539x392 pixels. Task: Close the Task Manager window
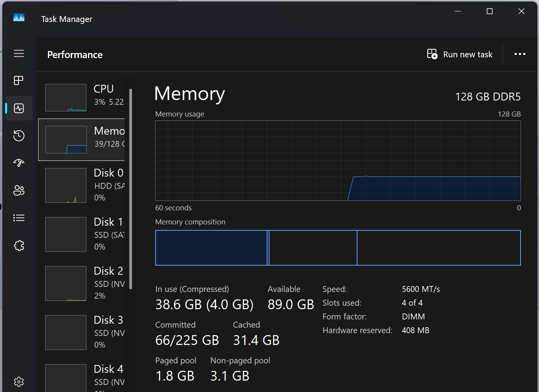coord(521,11)
